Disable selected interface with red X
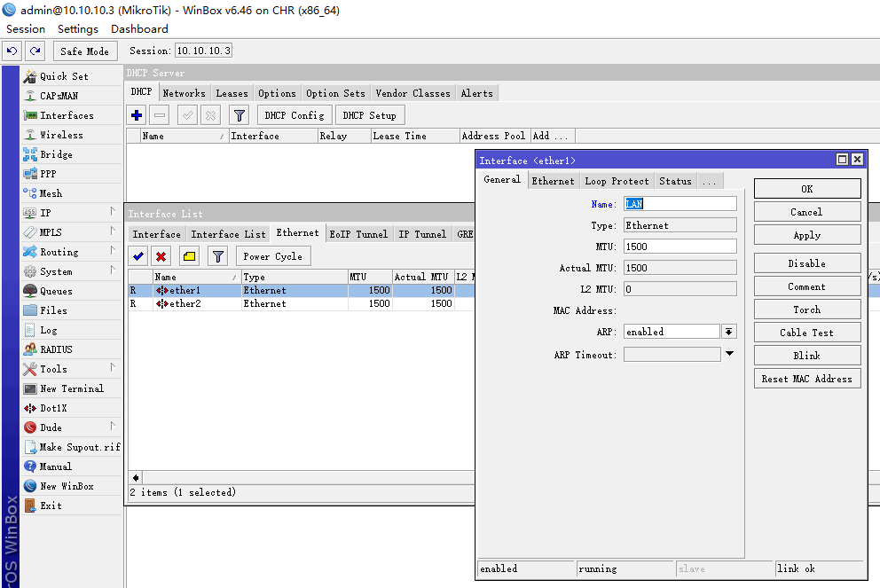 click(161, 256)
